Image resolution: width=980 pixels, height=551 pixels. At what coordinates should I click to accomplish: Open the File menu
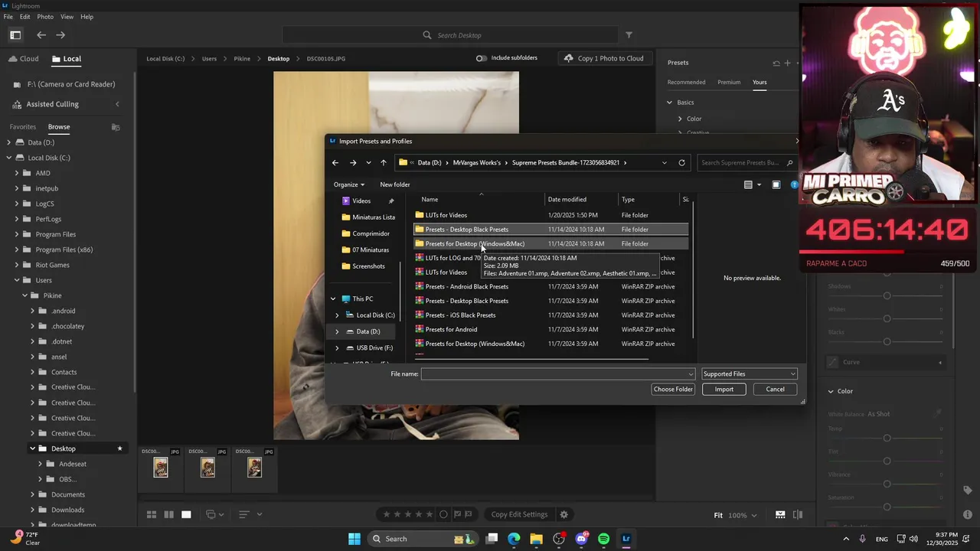click(8, 17)
